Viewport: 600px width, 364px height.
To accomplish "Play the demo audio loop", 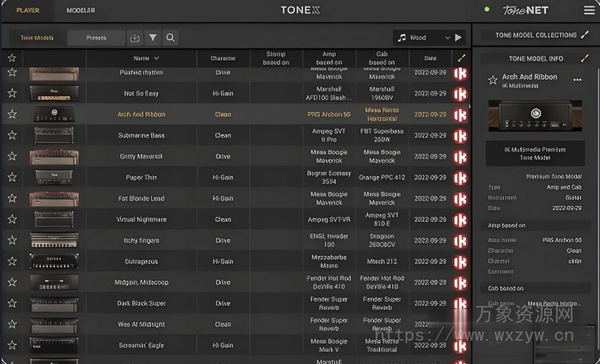I will click(459, 37).
